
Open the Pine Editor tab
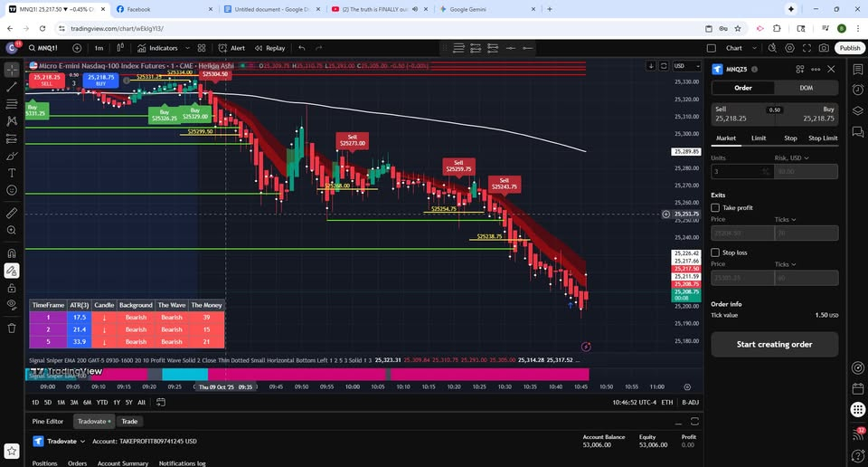[48, 421]
